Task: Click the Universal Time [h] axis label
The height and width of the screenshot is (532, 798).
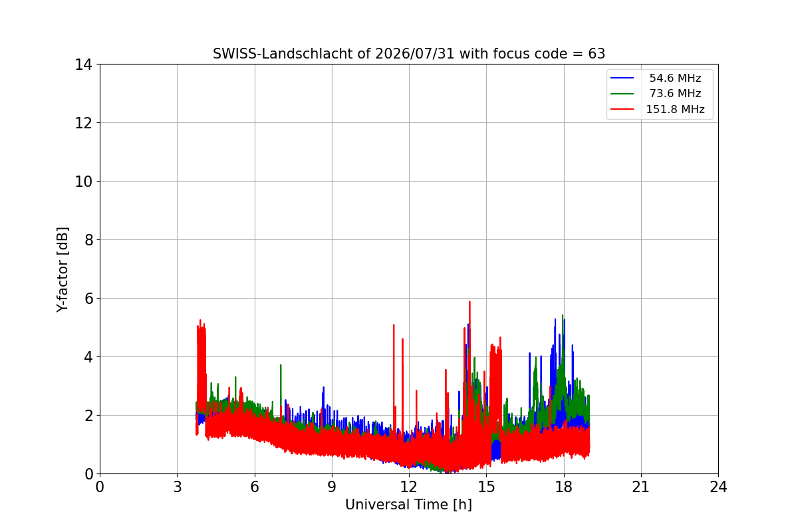Action: pos(408,505)
